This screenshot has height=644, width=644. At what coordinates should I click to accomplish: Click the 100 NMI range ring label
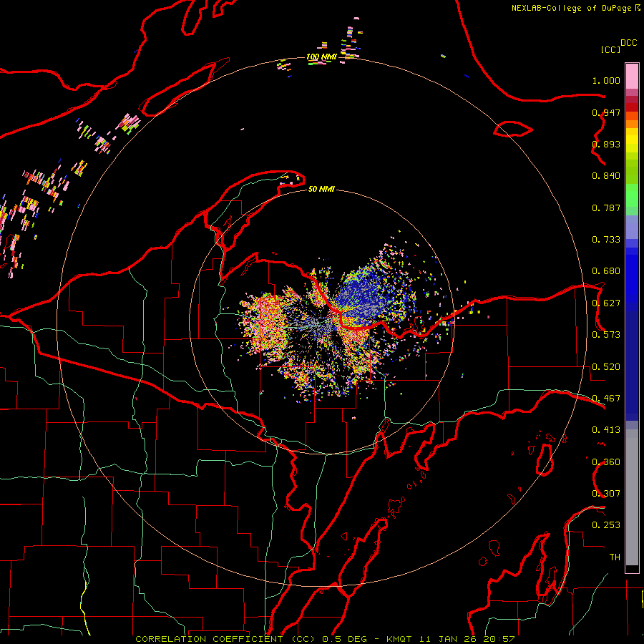click(321, 57)
